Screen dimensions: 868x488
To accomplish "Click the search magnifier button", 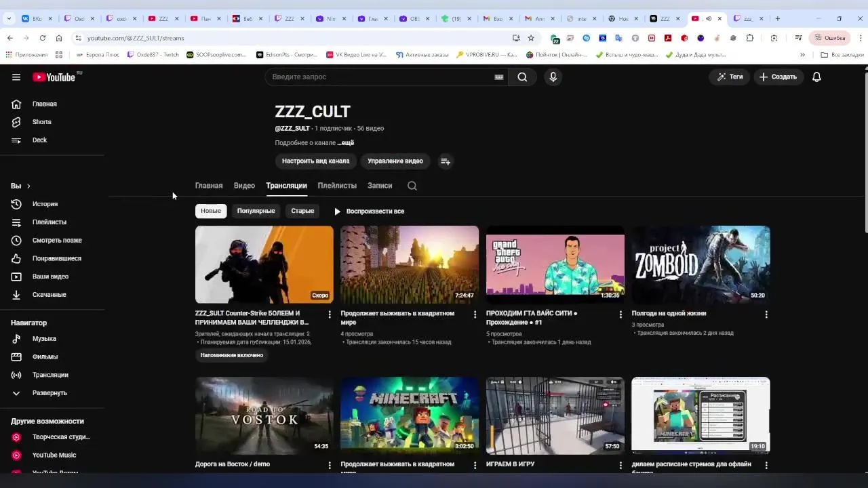I will pyautogui.click(x=522, y=77).
